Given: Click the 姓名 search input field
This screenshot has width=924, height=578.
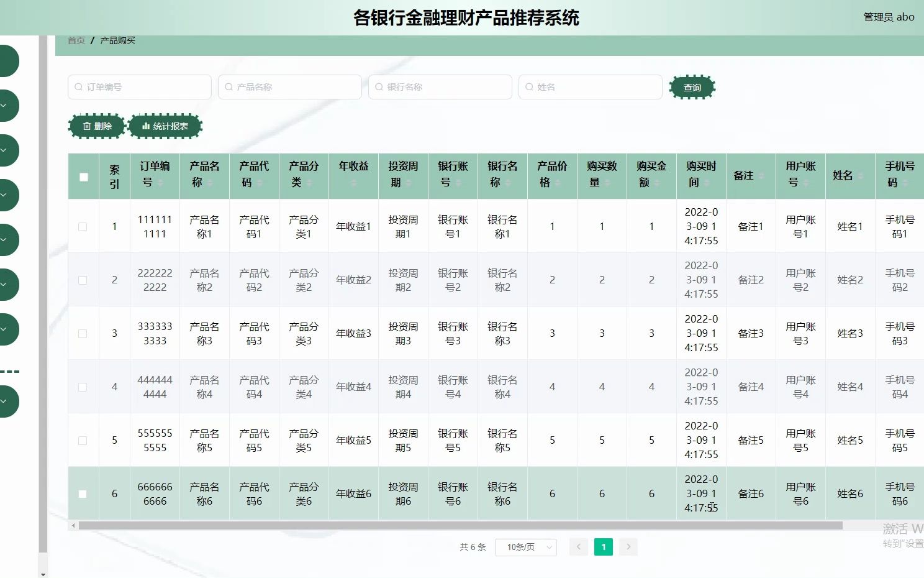Looking at the screenshot, I should pyautogui.click(x=591, y=87).
